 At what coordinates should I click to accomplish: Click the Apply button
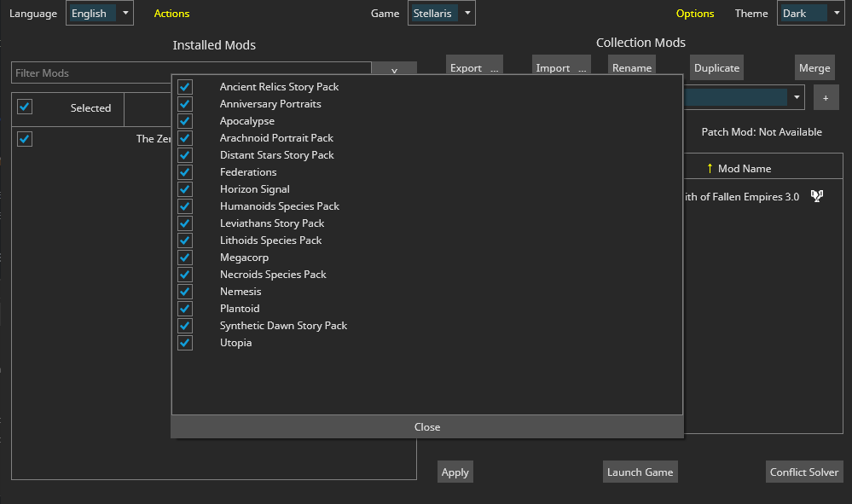tap(455, 472)
